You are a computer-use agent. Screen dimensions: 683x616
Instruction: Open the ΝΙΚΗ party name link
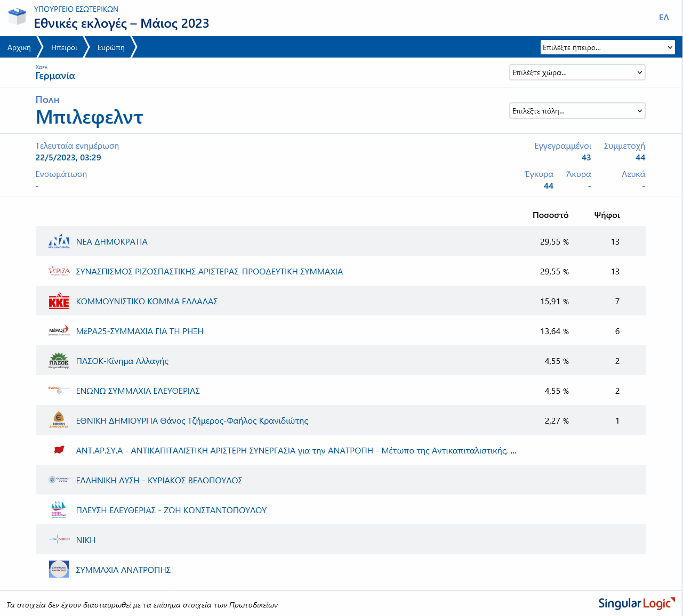[86, 540]
